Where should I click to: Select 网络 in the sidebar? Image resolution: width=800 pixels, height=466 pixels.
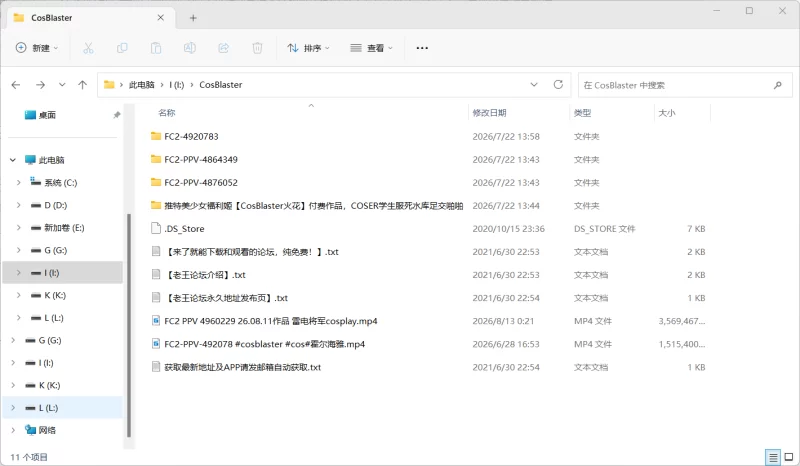point(47,430)
